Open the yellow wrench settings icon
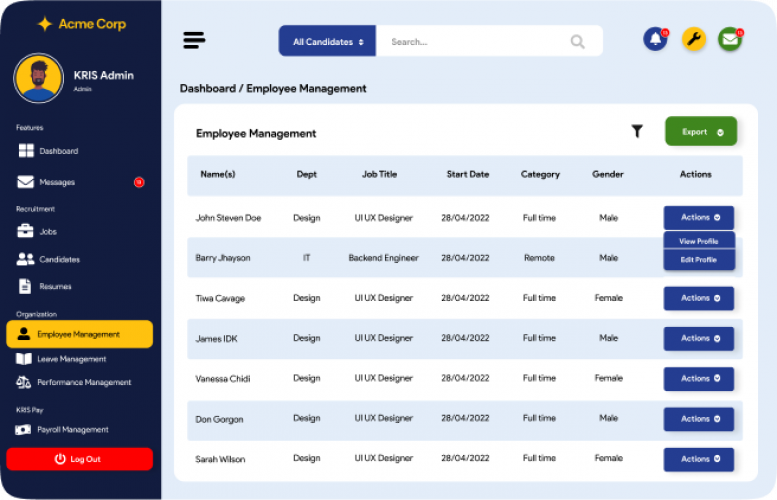The height and width of the screenshot is (500, 777). point(693,39)
